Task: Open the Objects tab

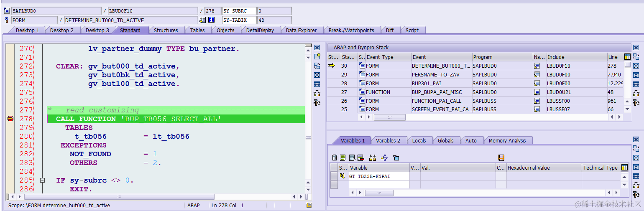Action: [225, 30]
